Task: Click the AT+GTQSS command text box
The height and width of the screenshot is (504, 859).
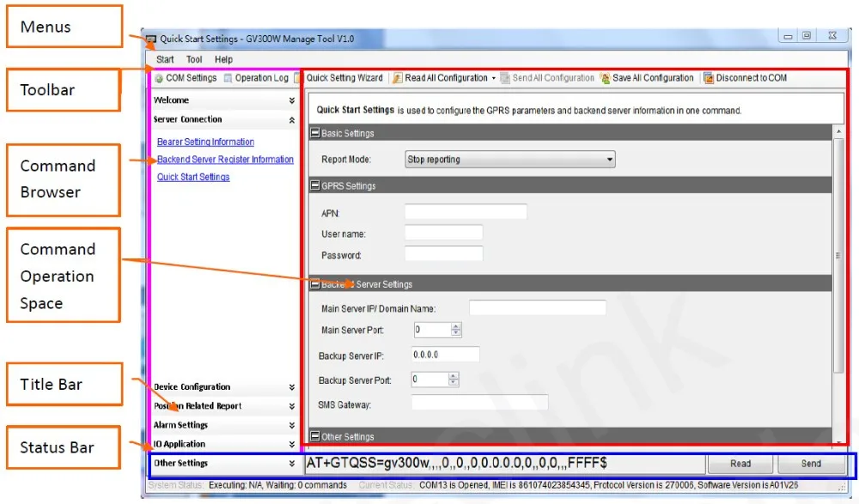Action: 504,464
